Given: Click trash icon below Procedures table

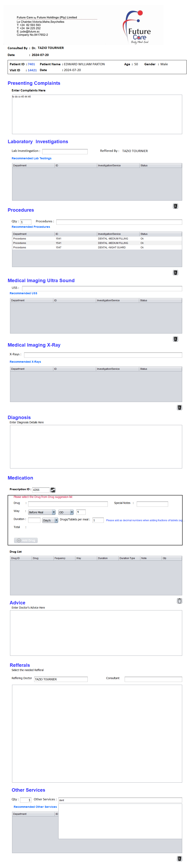Looking at the screenshot, I should click(x=175, y=273).
